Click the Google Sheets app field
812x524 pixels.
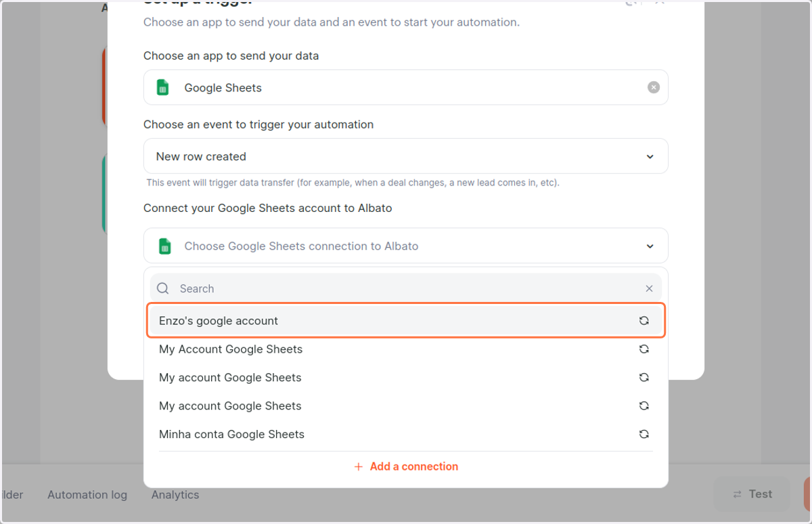(x=406, y=87)
